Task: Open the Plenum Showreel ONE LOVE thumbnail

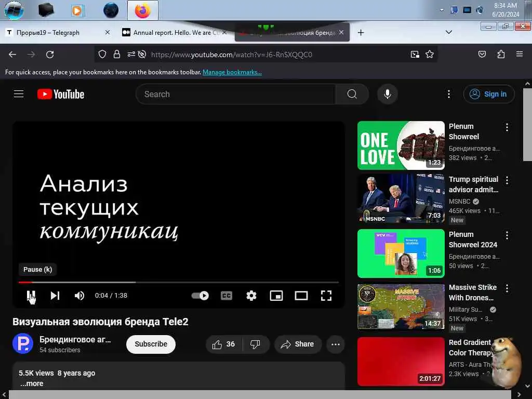Action: 401,145
